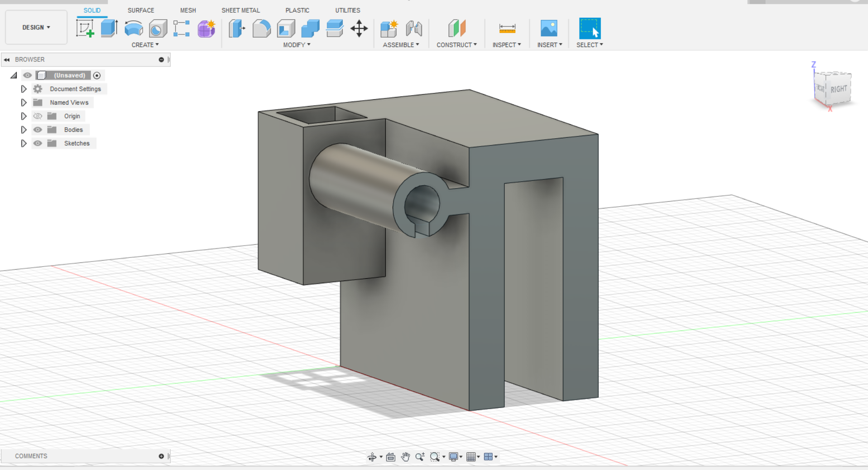Select the Document Settings tree item

pyautogui.click(x=75, y=89)
